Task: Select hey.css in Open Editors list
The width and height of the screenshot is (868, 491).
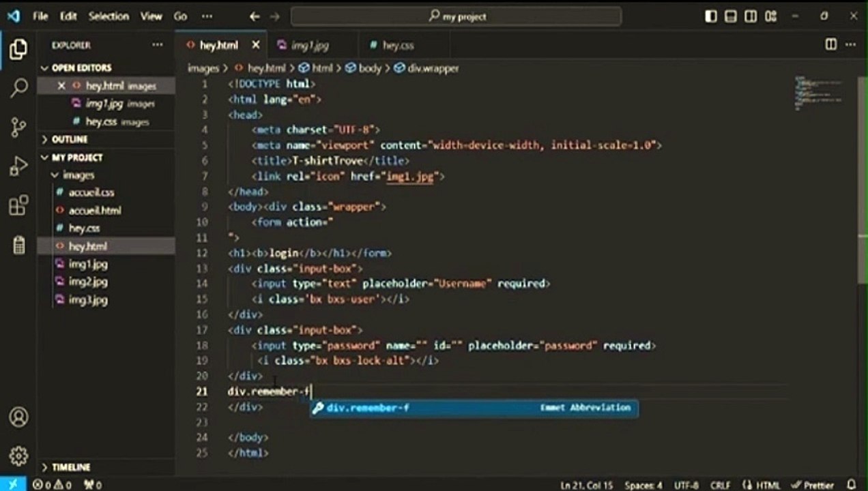Action: tap(107, 121)
